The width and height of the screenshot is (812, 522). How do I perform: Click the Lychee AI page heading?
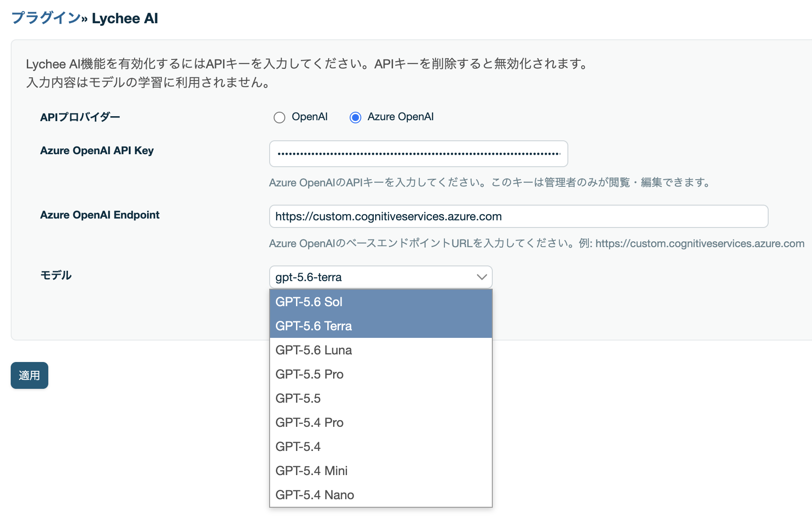click(125, 18)
